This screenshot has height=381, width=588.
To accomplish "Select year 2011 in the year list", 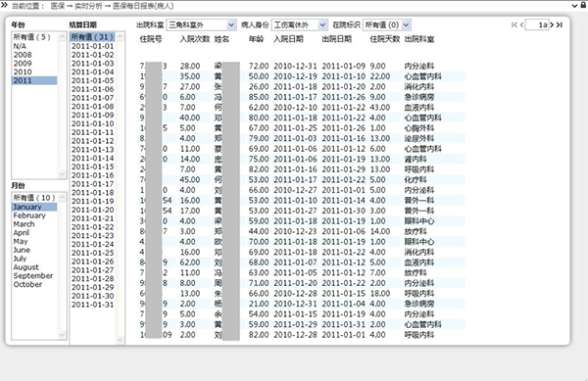I will [34, 80].
